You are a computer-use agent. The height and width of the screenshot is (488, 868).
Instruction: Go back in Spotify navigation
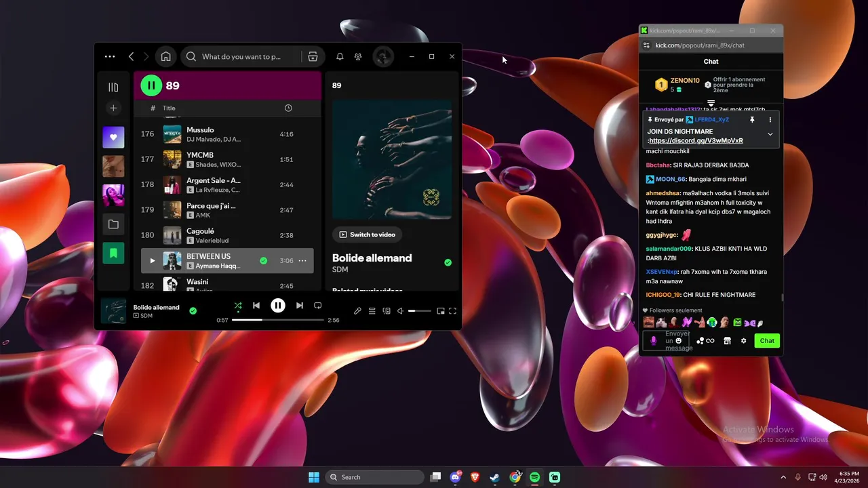click(132, 57)
